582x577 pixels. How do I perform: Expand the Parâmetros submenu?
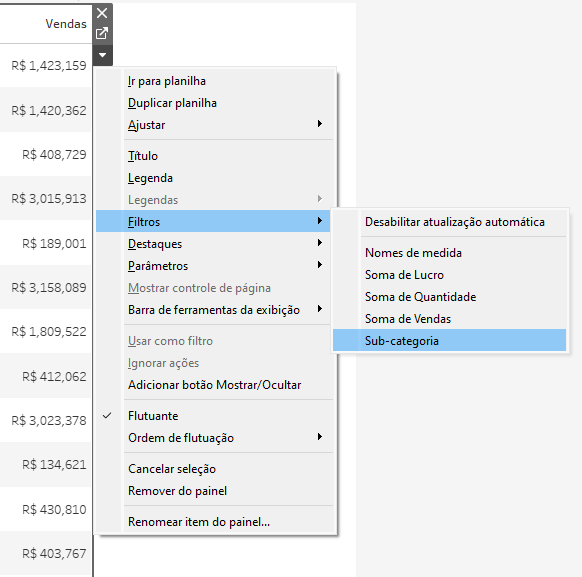pyautogui.click(x=216, y=266)
